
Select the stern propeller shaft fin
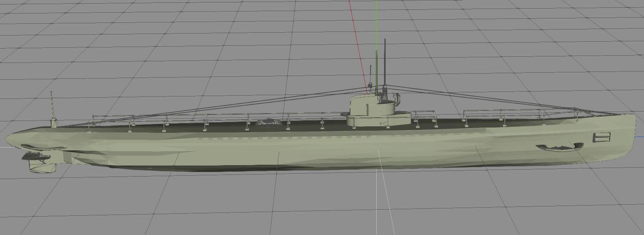pyautogui.click(x=37, y=156)
